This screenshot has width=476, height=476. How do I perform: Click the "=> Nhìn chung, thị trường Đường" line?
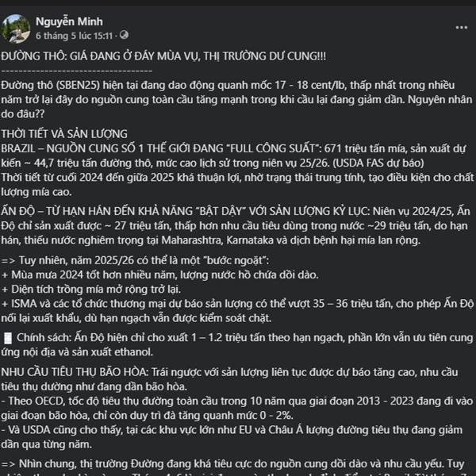tap(232, 464)
